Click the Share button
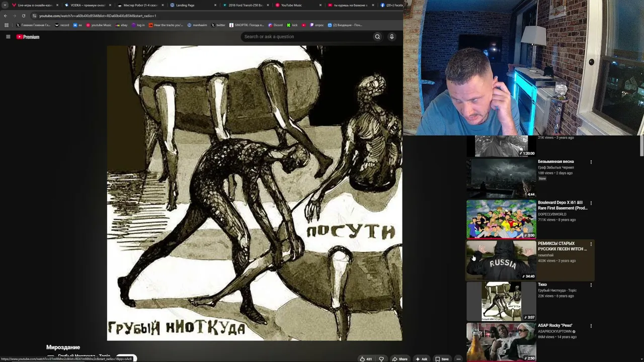Viewport: 644px width, 362px height. click(x=400, y=359)
